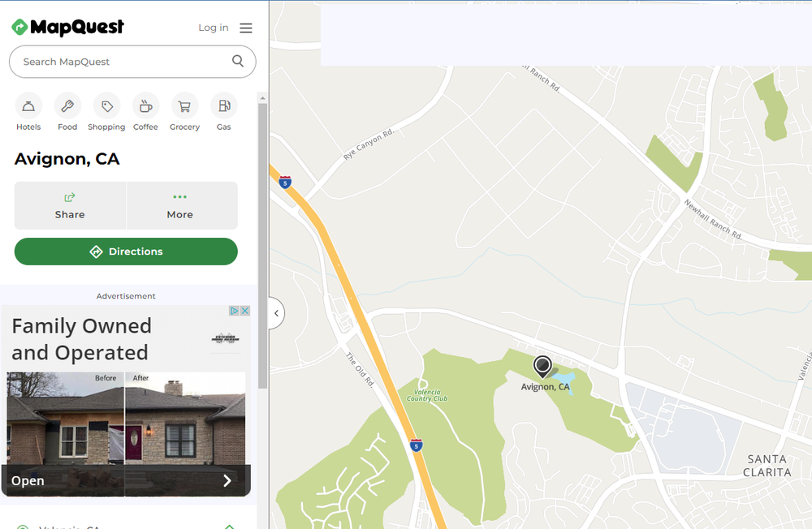Click the search magnifier icon
812x529 pixels.
coord(238,61)
